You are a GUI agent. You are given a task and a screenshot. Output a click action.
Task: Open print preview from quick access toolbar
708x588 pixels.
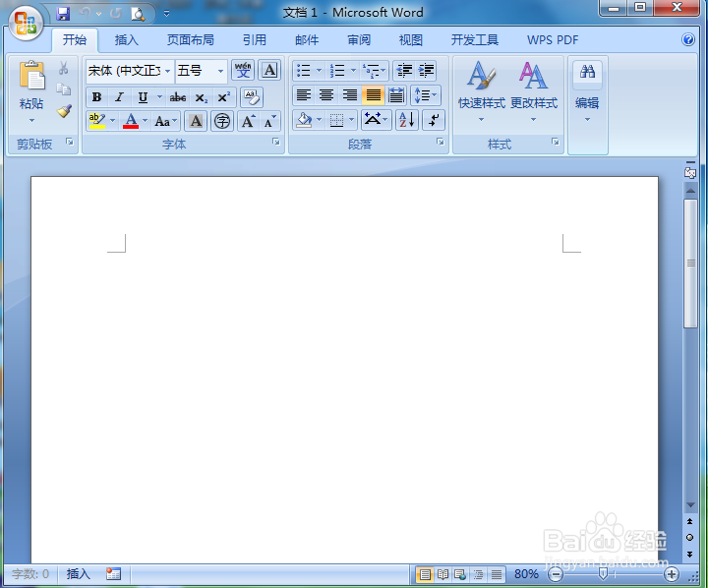pos(138,14)
